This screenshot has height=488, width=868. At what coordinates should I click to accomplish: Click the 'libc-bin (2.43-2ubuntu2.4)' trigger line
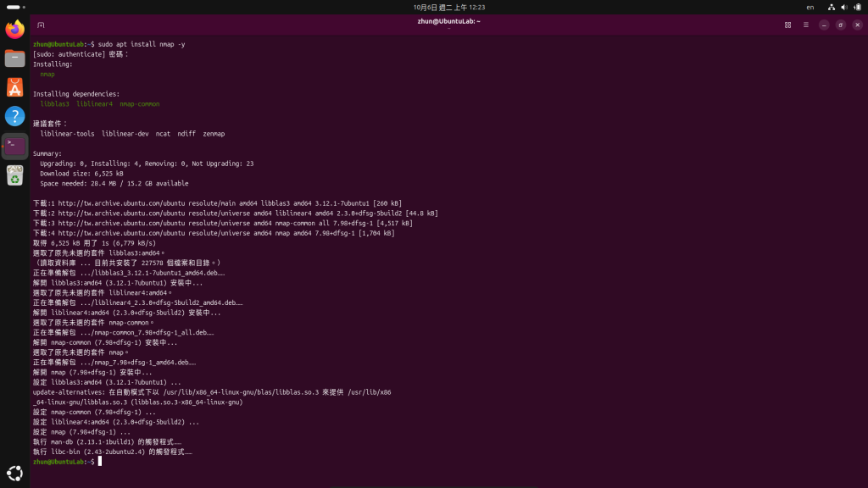[x=113, y=452]
